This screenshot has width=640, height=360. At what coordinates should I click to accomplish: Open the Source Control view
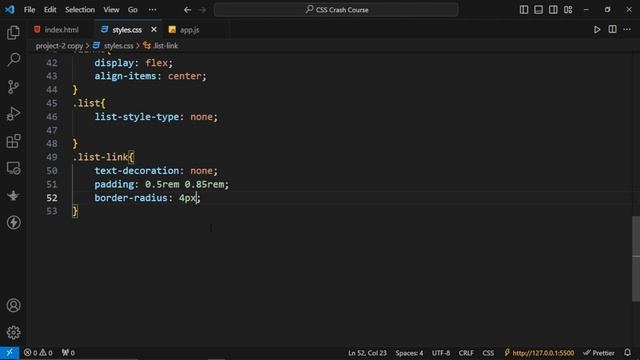(x=13, y=87)
